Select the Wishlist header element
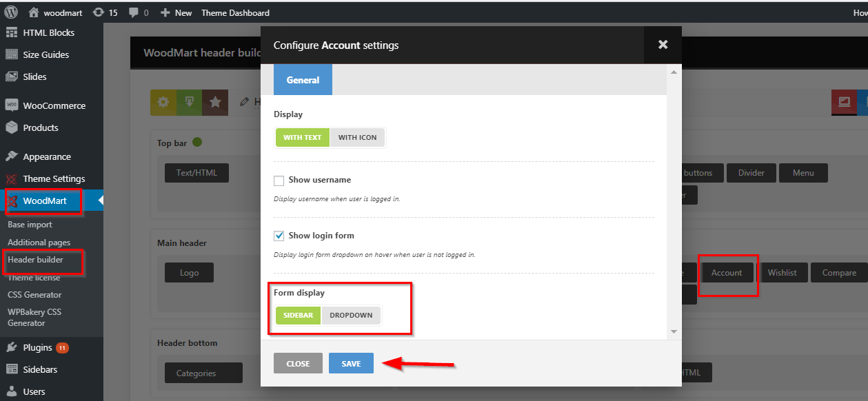Screen dimensions: 868x401 coord(782,273)
